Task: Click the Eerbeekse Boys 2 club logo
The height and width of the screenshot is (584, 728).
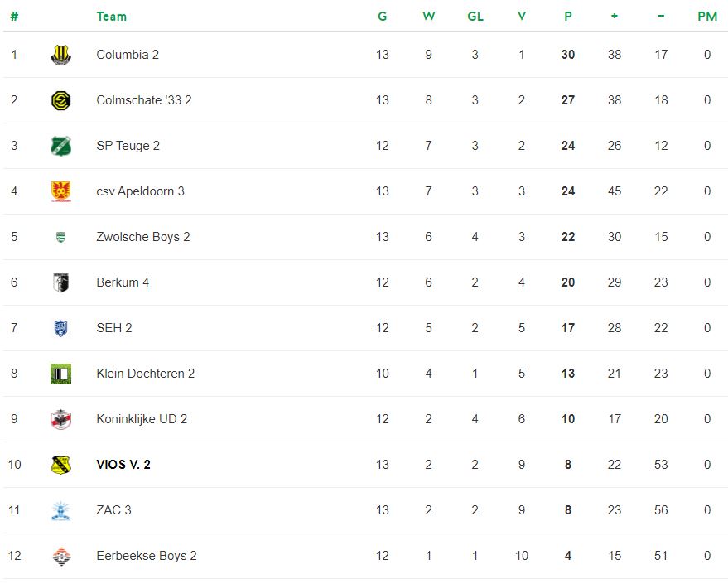Action: [60, 556]
